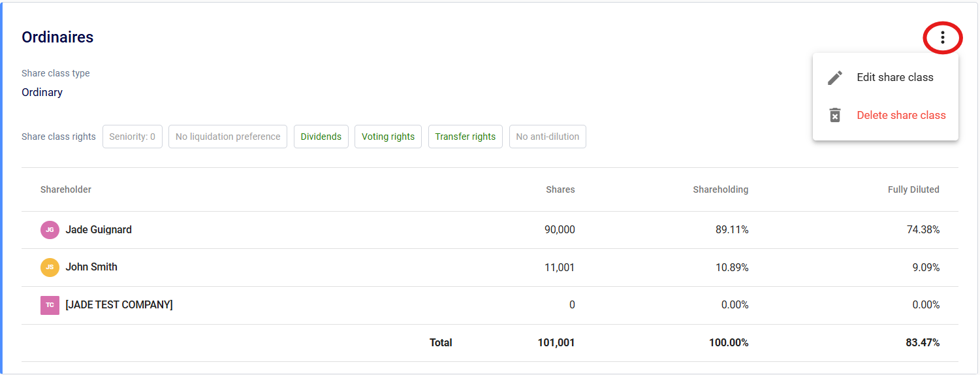Click the Transfer rights tag
980x375 pixels.
465,137
